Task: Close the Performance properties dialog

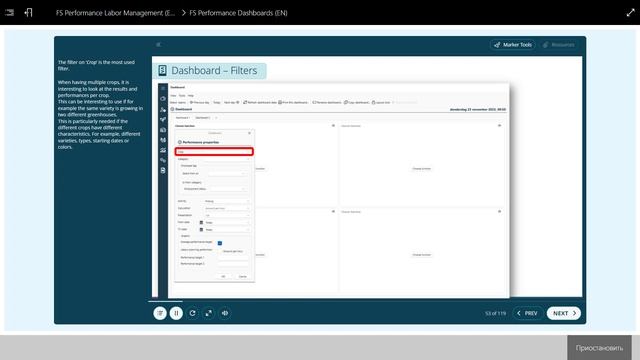Action: click(x=249, y=133)
